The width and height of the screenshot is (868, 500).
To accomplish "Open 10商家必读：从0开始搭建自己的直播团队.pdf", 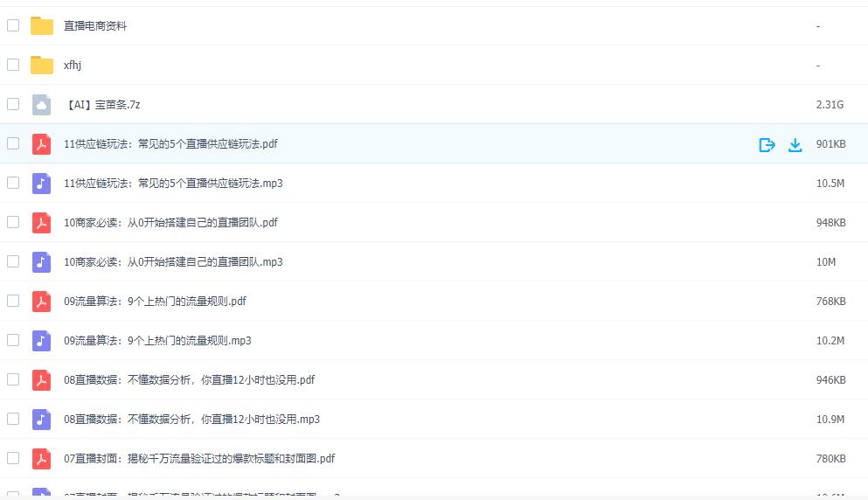I will click(x=170, y=223).
